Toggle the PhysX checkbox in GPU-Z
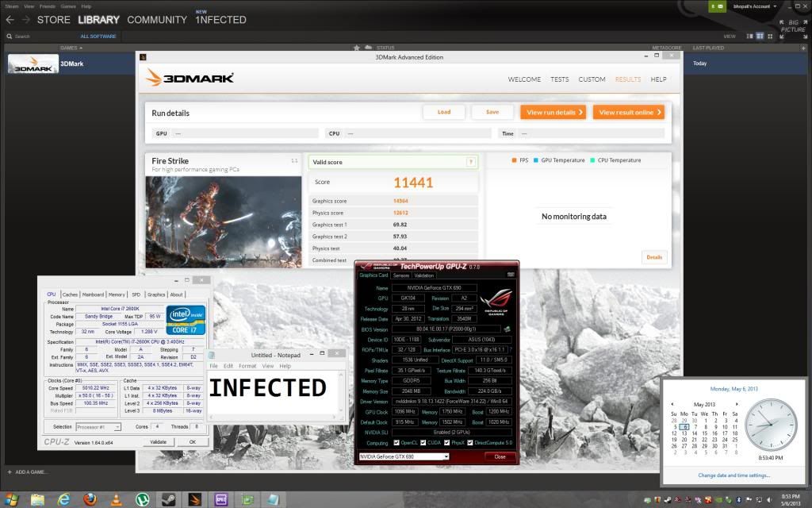 tap(447, 443)
